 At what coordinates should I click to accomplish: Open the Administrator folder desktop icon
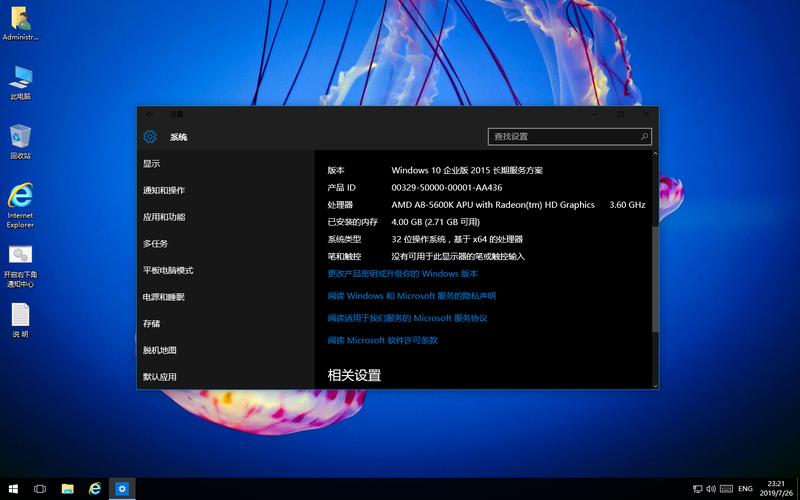point(20,23)
